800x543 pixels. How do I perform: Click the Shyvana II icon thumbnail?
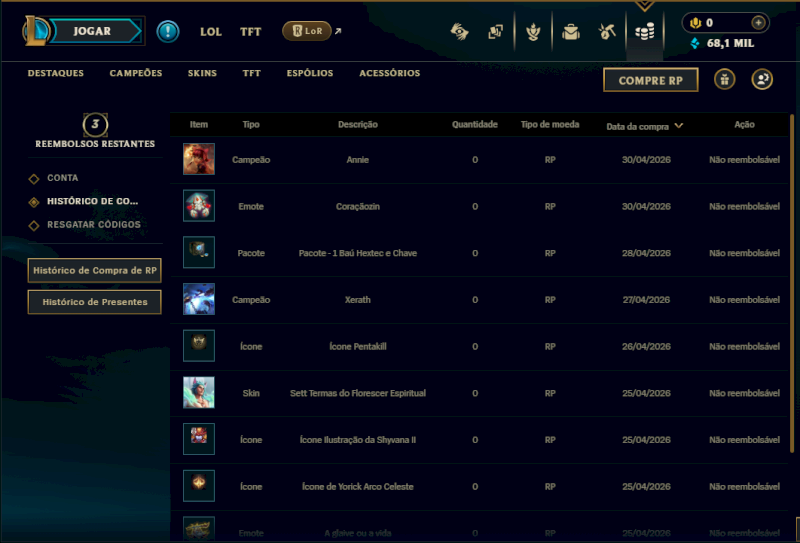coord(199,439)
